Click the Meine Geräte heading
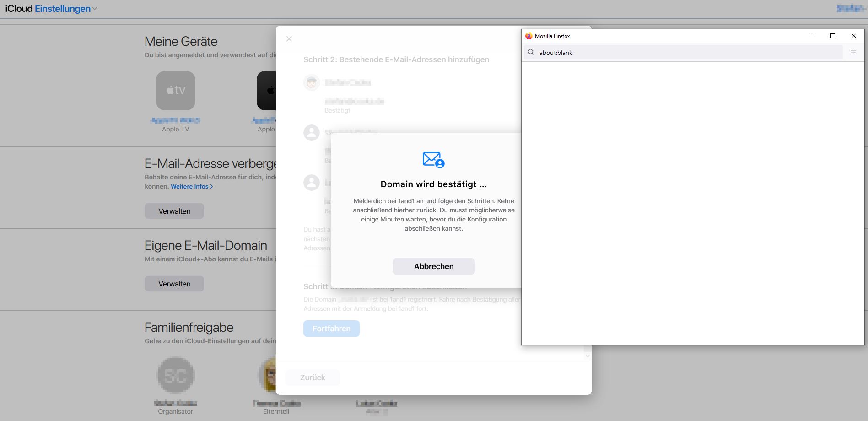 click(x=181, y=41)
